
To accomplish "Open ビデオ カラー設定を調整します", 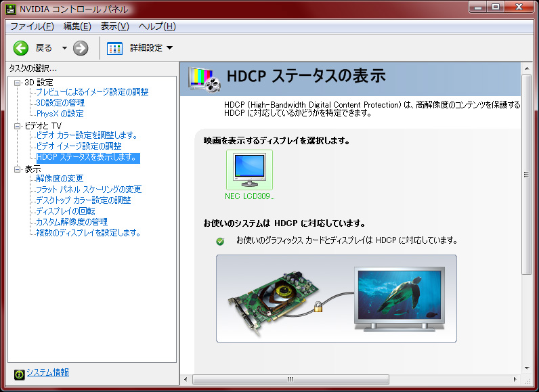I will point(87,135).
